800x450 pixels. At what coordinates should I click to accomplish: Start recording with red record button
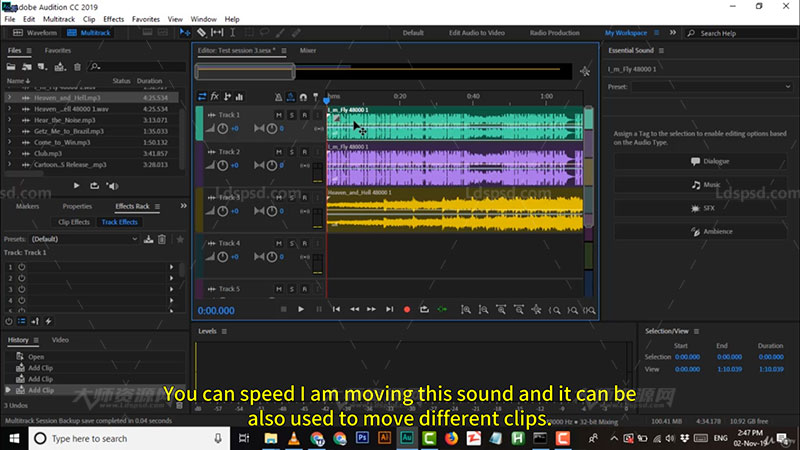point(407,309)
